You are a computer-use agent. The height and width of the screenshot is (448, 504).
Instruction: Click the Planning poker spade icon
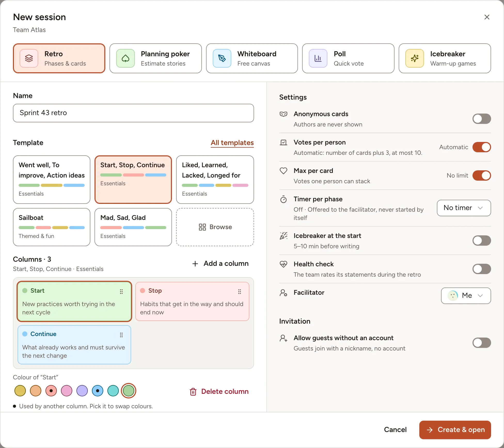pos(125,58)
